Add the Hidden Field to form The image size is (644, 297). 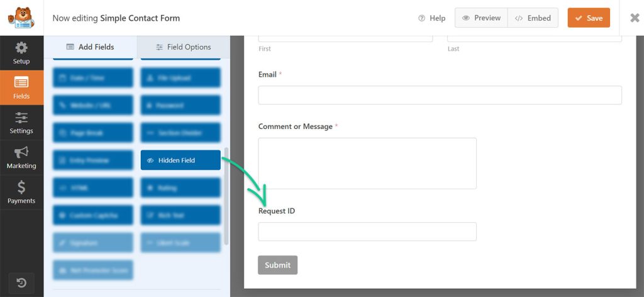[180, 160]
